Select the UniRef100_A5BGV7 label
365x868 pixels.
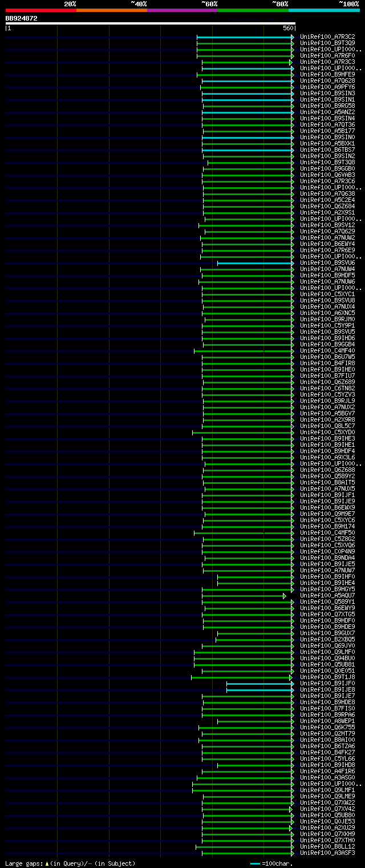(327, 414)
